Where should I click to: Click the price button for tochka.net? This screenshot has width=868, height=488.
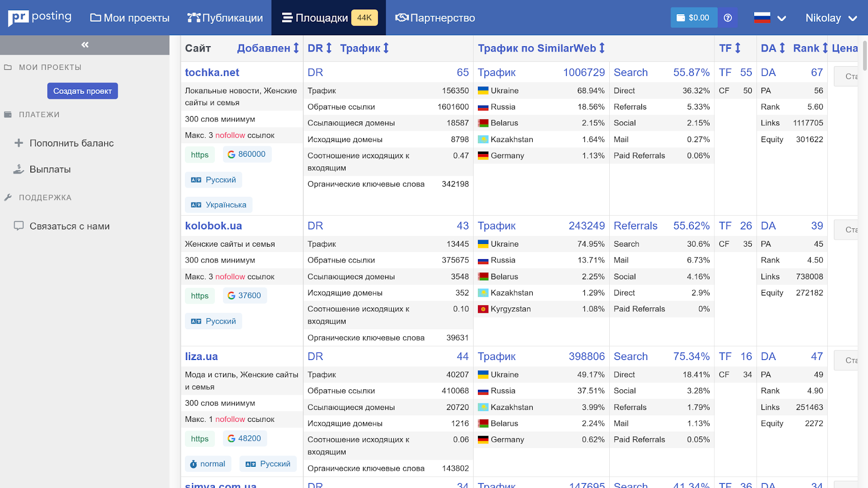click(x=846, y=76)
